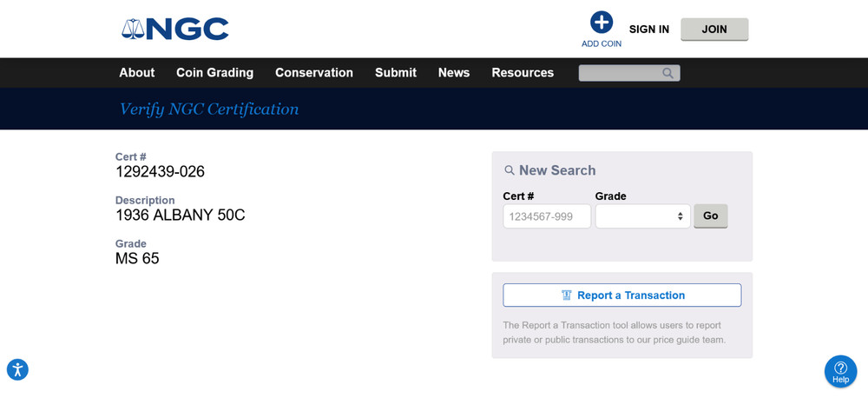Open the Coin Grading menu

pyautogui.click(x=214, y=73)
